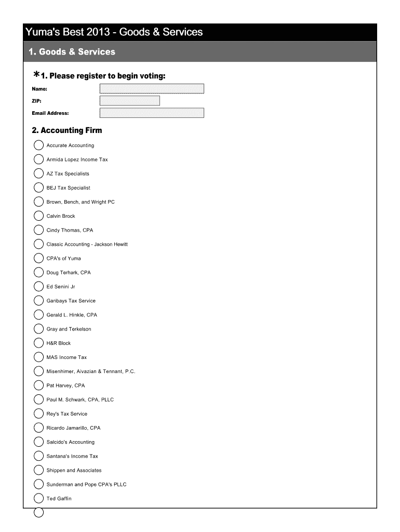Pick Rey's Tax Service radio button
Viewport: 400px width, 532px height.
point(39,414)
